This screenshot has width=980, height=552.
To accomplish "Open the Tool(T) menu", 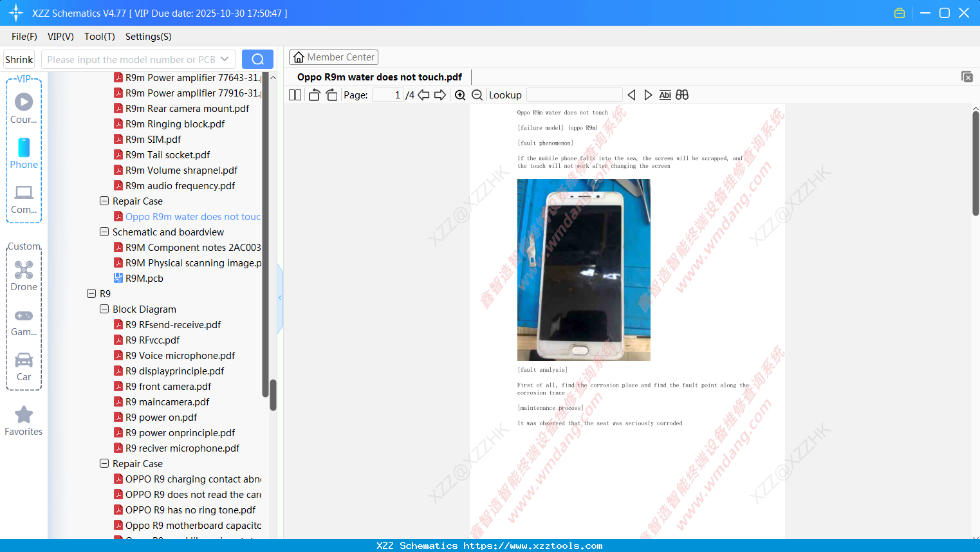I will click(100, 37).
